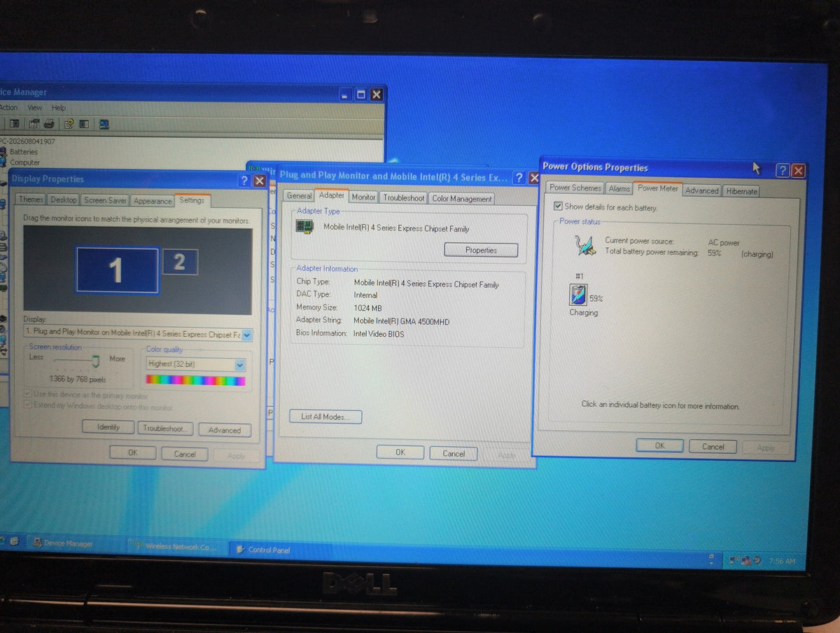Open the Hibernate tab in Power Options

tap(742, 191)
